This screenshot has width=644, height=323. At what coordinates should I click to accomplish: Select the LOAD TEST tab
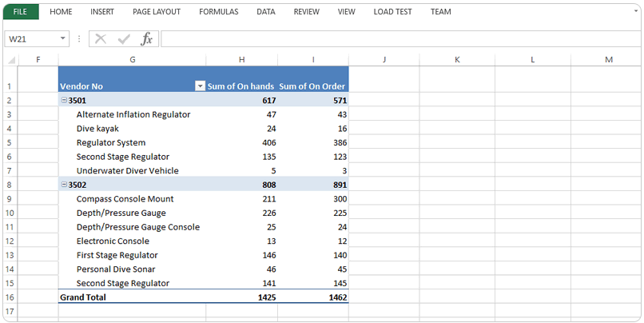[392, 12]
